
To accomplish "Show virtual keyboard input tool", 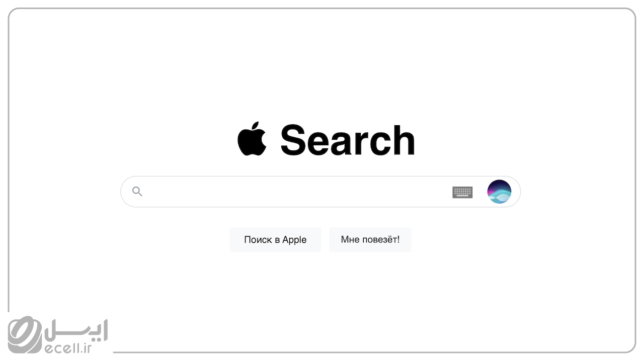I will (462, 192).
